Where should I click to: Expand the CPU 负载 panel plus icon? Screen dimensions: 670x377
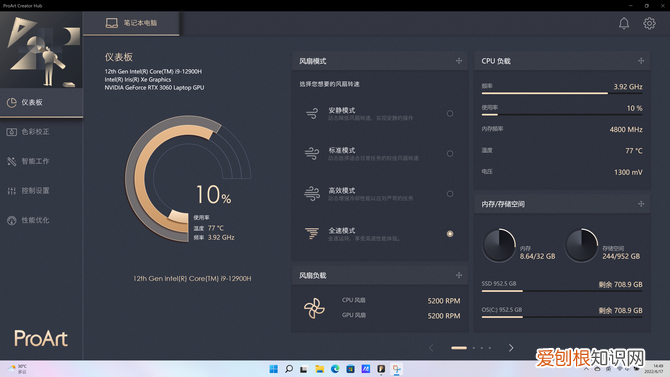point(641,61)
